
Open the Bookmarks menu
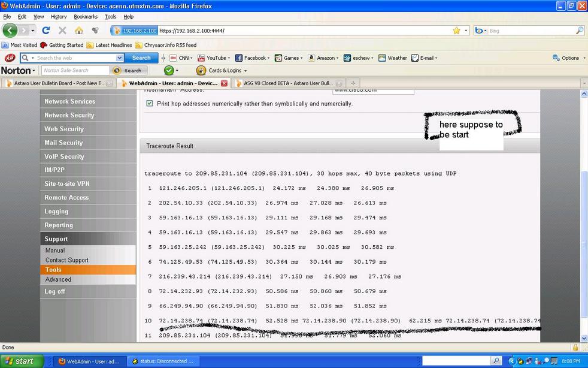click(86, 17)
